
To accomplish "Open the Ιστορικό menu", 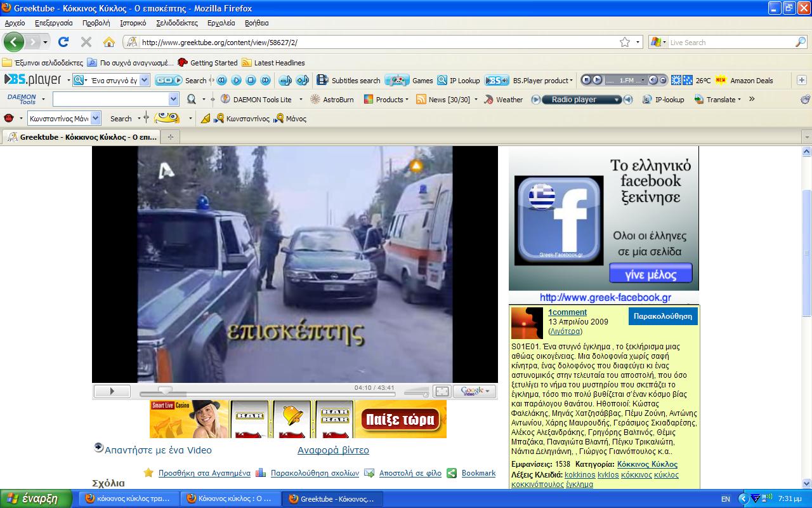I will click(x=133, y=23).
